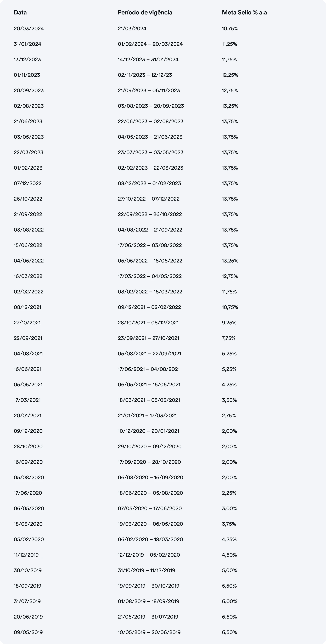Select the period 03/08/2023 – 20/09/2023
This screenshot has height=644, width=326.
[x=151, y=106]
